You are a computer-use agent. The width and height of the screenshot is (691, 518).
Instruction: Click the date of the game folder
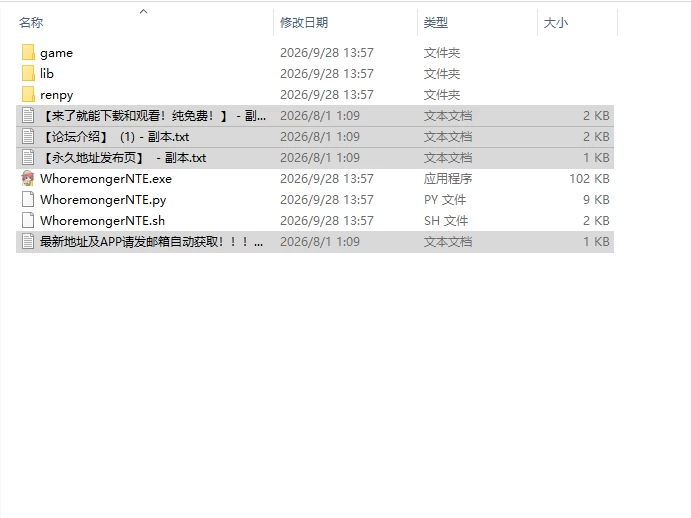(x=327, y=53)
